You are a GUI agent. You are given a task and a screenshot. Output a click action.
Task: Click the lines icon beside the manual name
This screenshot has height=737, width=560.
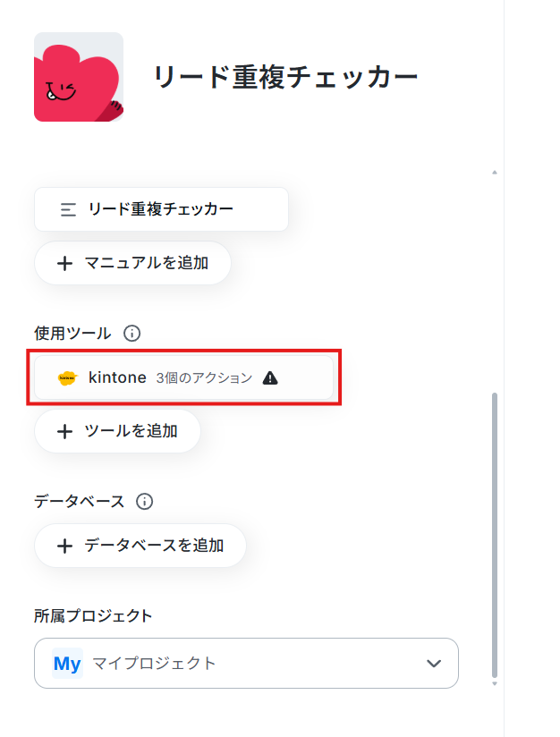(x=68, y=209)
